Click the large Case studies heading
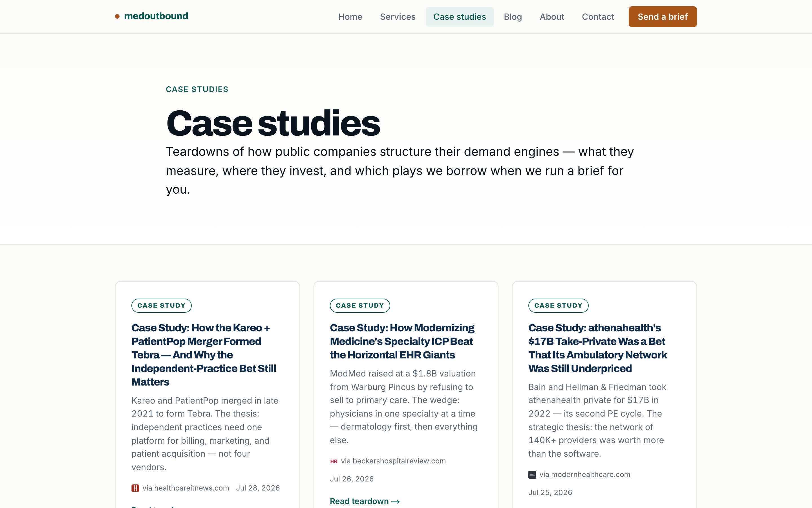 click(x=273, y=123)
